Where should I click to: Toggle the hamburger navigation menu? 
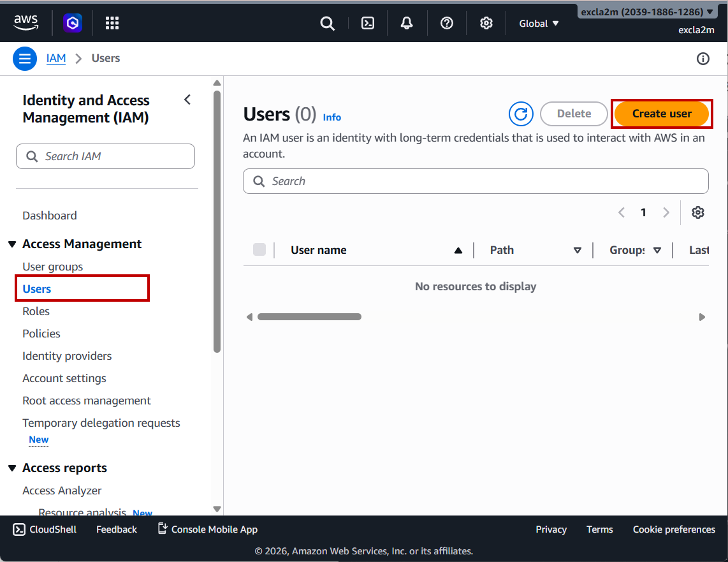click(25, 59)
